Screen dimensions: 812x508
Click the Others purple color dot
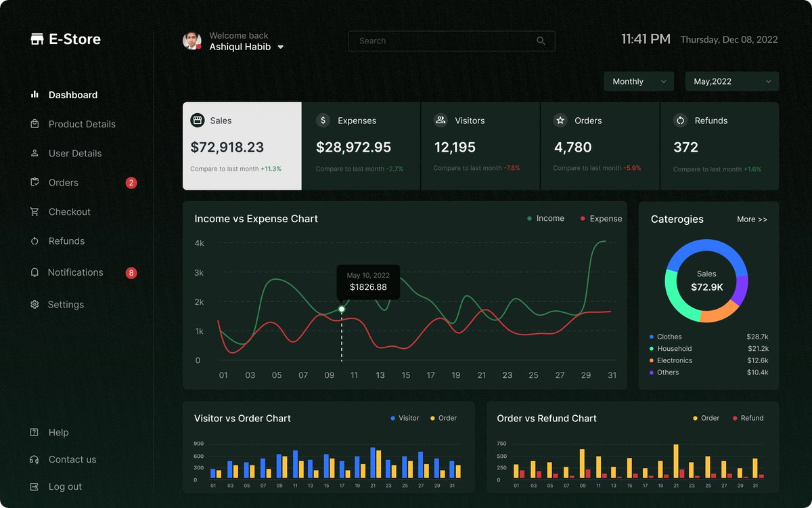tap(652, 373)
